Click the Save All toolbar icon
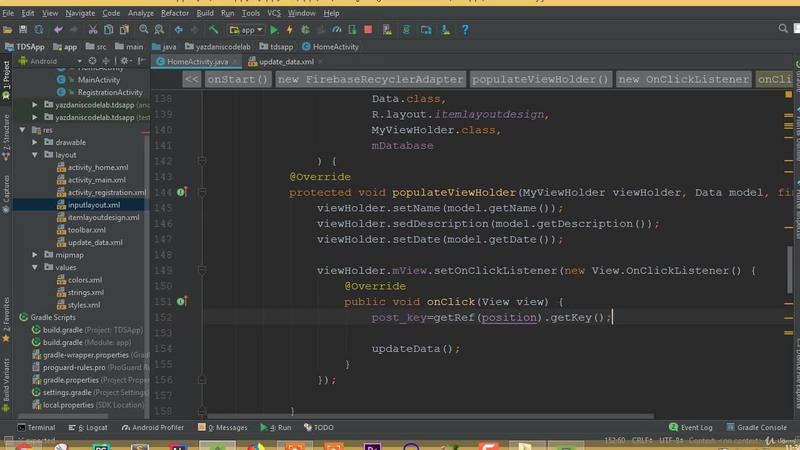Image resolution: width=800 pixels, height=450 pixels. pyautogui.click(x=23, y=30)
